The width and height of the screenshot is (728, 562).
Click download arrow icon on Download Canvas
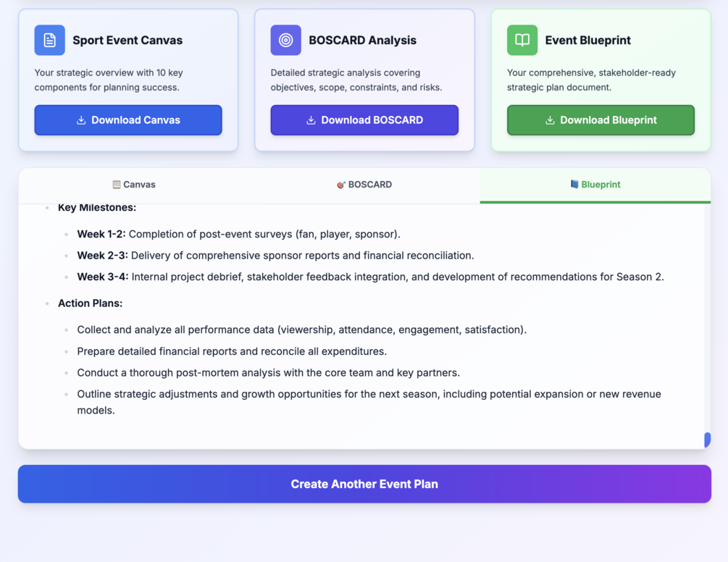pyautogui.click(x=81, y=120)
